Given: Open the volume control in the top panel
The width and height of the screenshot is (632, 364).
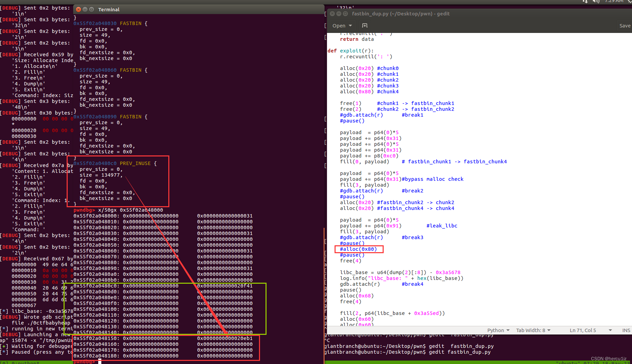Looking at the screenshot, I should tap(596, 1).
